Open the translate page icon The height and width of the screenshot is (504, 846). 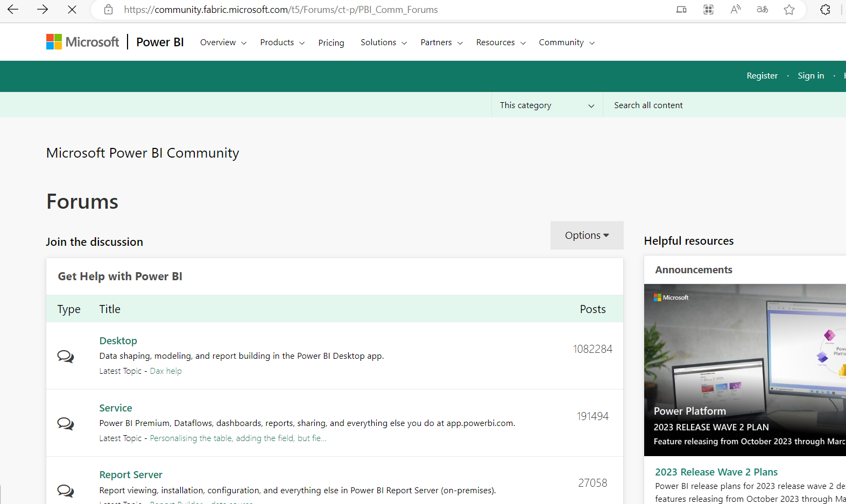tap(762, 10)
